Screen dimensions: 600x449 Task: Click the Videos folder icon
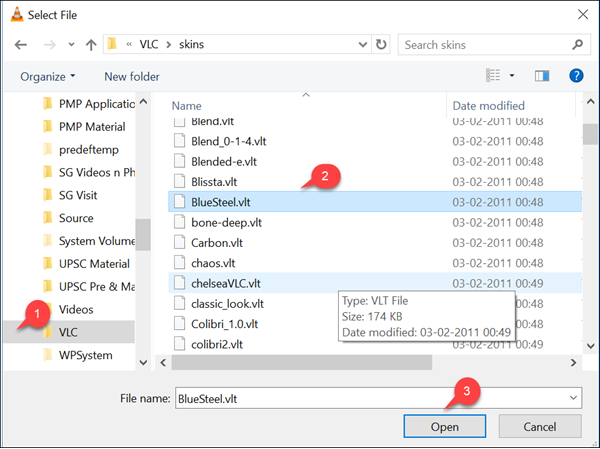tap(48, 309)
